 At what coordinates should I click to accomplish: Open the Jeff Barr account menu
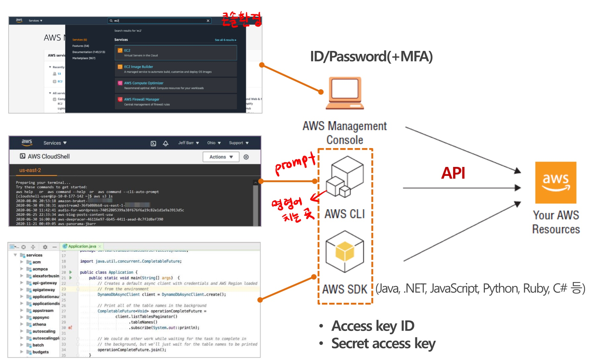(189, 143)
